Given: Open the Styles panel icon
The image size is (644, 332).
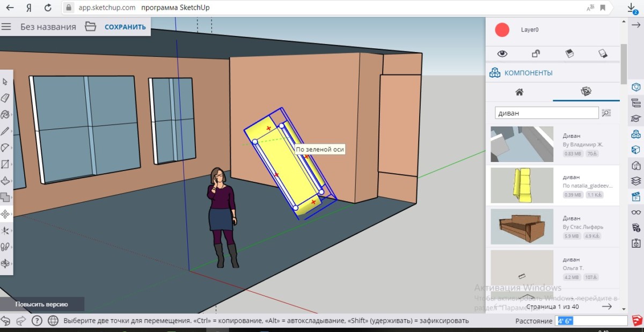Looking at the screenshot, I should pyautogui.click(x=636, y=165).
